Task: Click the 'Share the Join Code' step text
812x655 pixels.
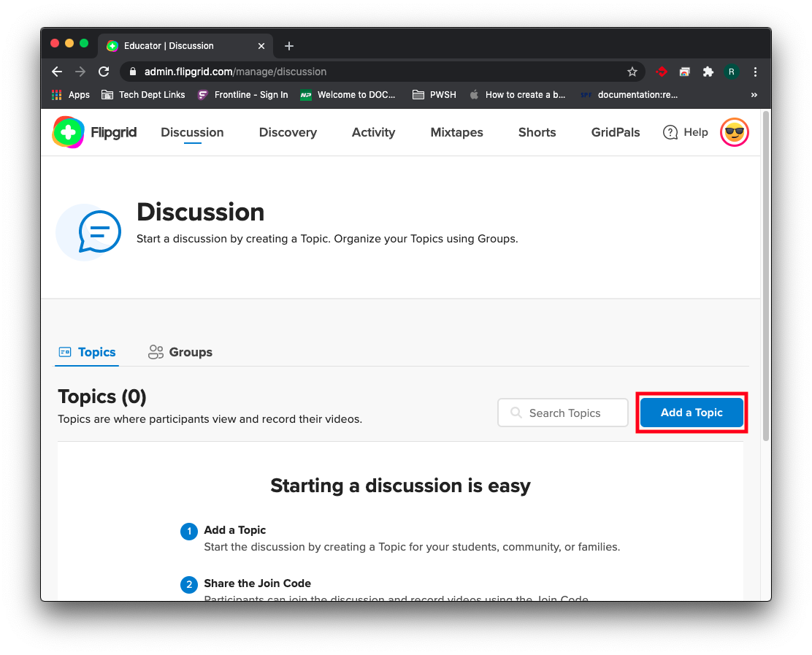Action: [x=257, y=583]
